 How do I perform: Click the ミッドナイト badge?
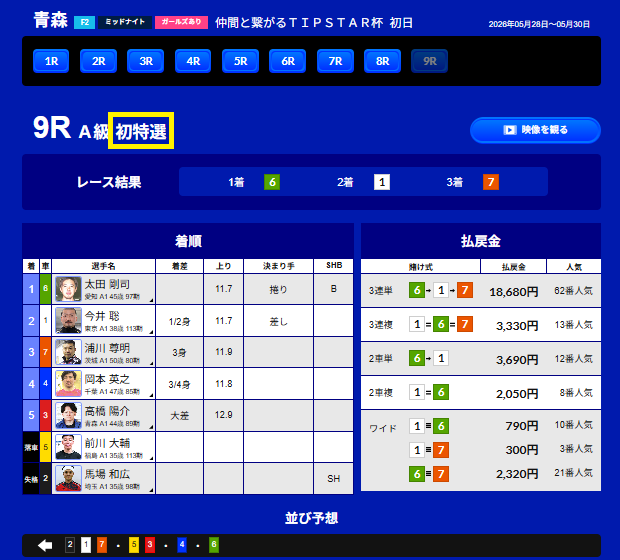coord(125,22)
